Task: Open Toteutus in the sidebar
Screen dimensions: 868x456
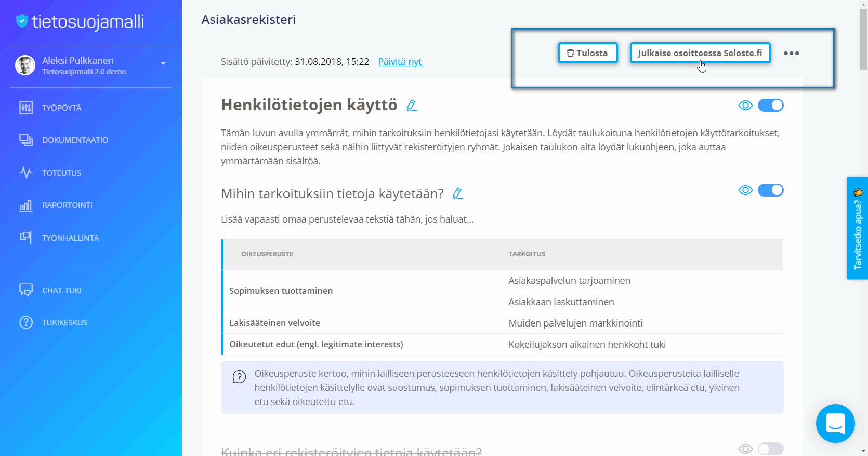Action: (x=61, y=173)
